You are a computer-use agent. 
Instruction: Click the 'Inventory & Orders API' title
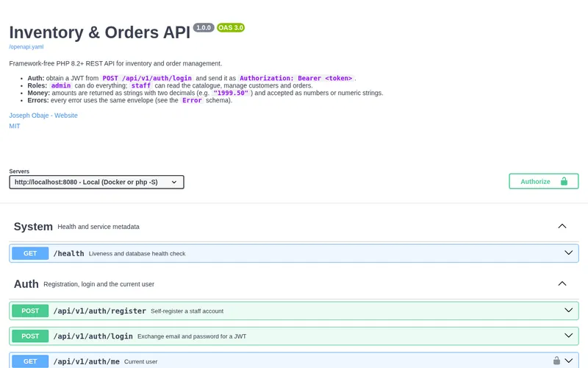coord(100,32)
